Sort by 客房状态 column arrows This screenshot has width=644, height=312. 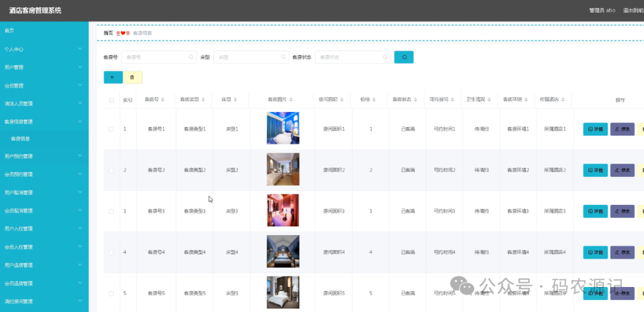click(416, 99)
